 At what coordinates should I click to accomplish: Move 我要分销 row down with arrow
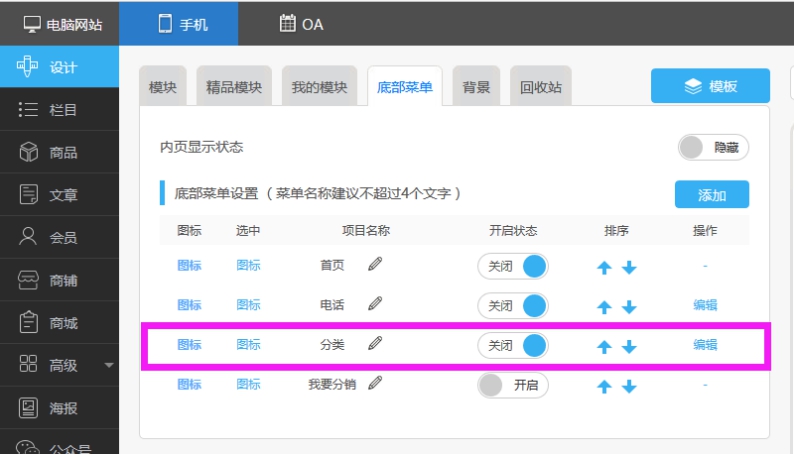pos(629,387)
